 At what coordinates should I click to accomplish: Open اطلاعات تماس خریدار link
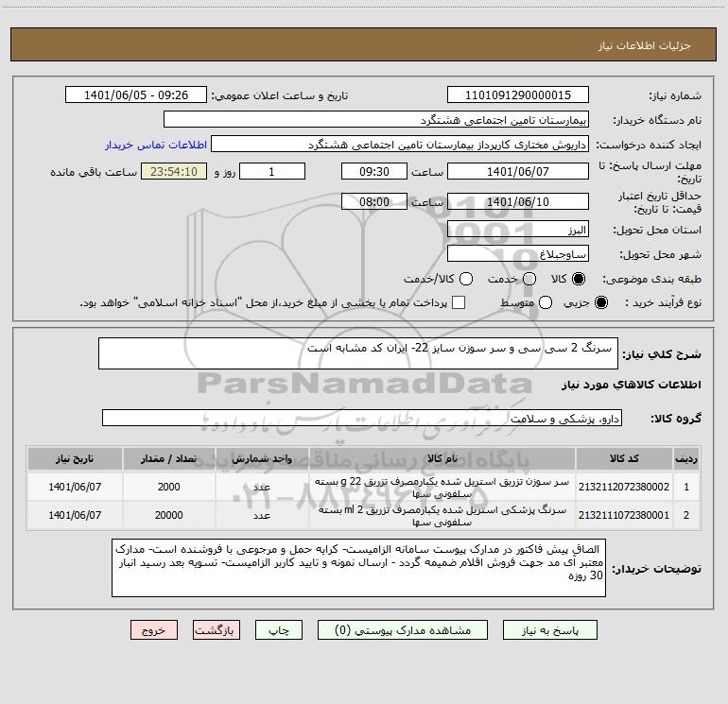pos(156,145)
